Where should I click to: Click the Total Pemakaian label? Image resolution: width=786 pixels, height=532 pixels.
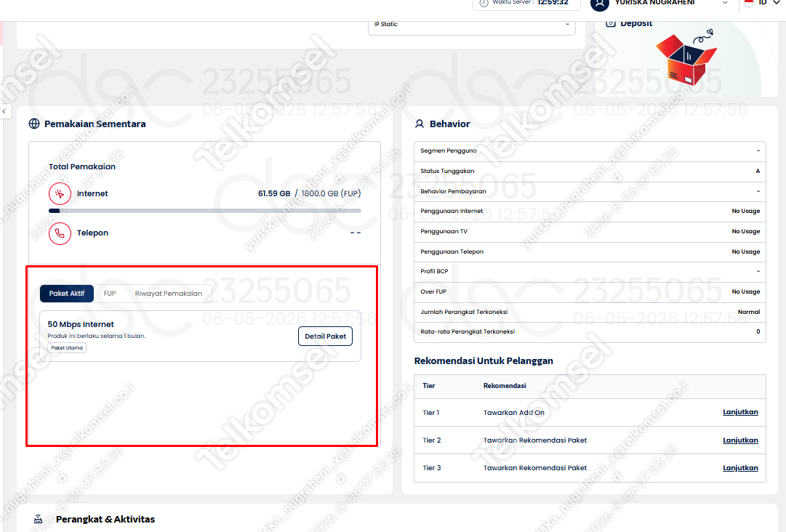(x=82, y=167)
